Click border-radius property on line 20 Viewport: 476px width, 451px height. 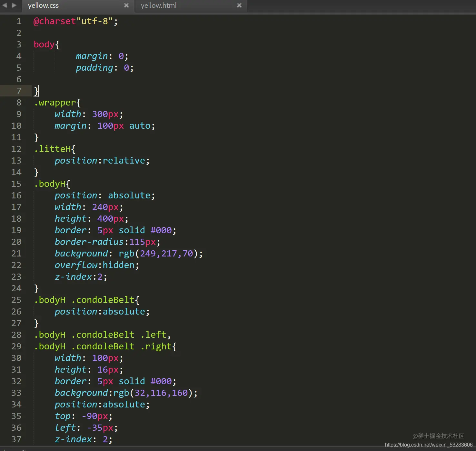(89, 242)
